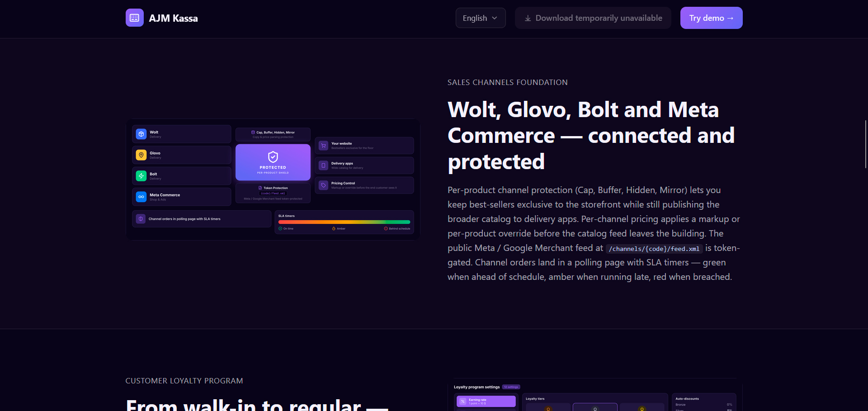This screenshot has height=411, width=868.
Task: Click the shield checkmark icon in Protected card
Action: pos(273,157)
